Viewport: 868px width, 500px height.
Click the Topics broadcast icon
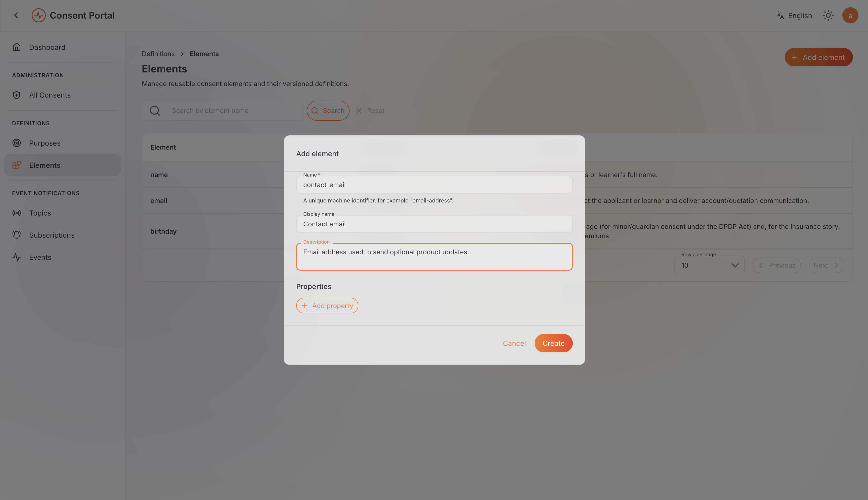(17, 213)
